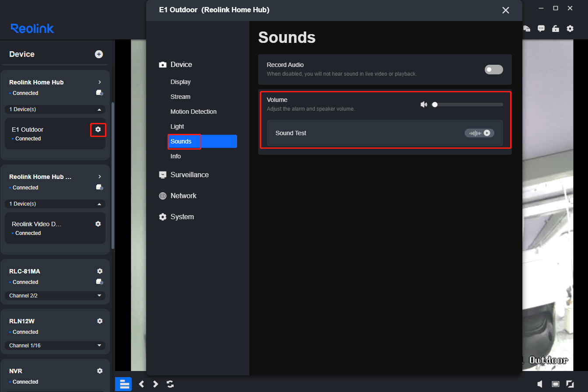
Task: Select the E1 Outdoor device name
Action: [28, 129]
